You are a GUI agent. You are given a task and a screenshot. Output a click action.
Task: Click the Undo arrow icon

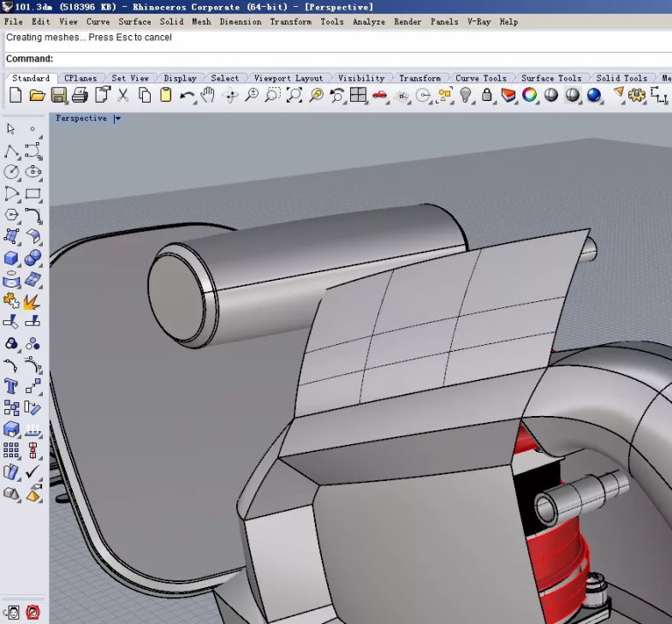[x=187, y=95]
